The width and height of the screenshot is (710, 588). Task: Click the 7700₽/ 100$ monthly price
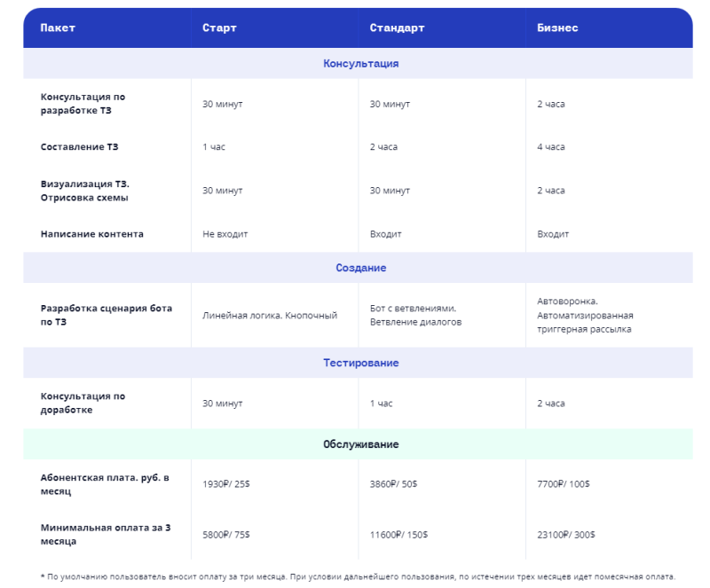(564, 484)
